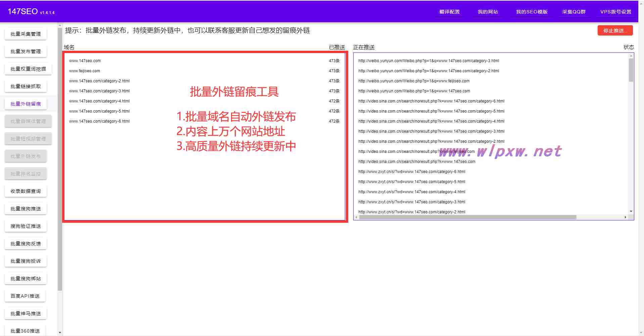Select the active 批量外链留痕 sidebar item
Screen dimensions: 644x336
point(26,104)
